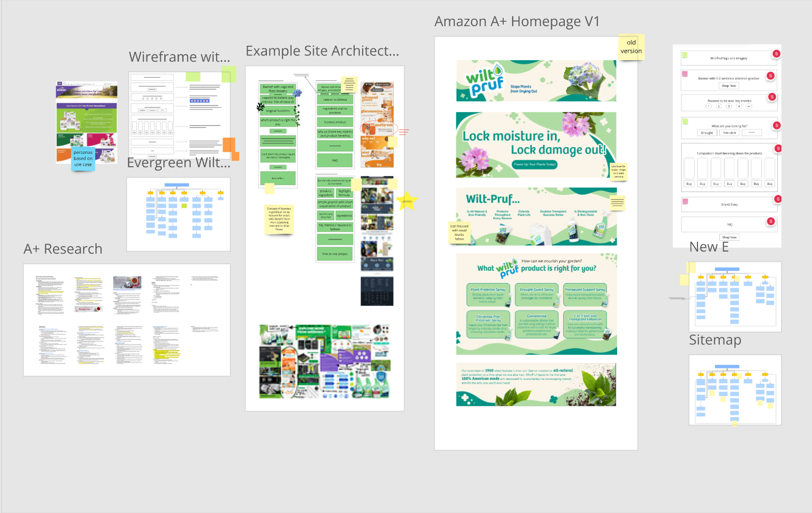812x513 pixels.
Task: Select 'New E' frame title
Action: tap(709, 247)
